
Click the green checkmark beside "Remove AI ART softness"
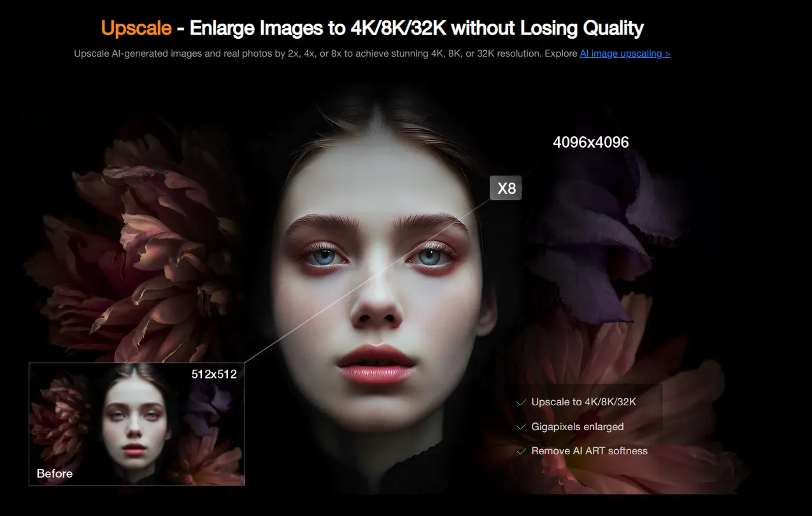tap(521, 451)
